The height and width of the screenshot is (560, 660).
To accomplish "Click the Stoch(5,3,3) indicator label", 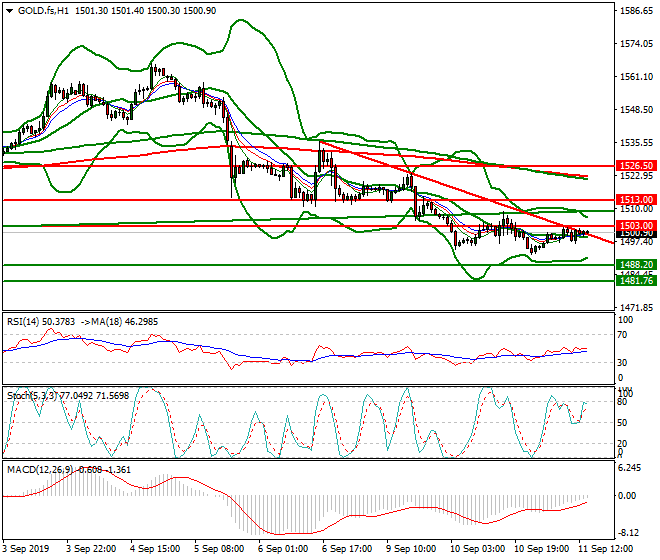I will (31, 395).
